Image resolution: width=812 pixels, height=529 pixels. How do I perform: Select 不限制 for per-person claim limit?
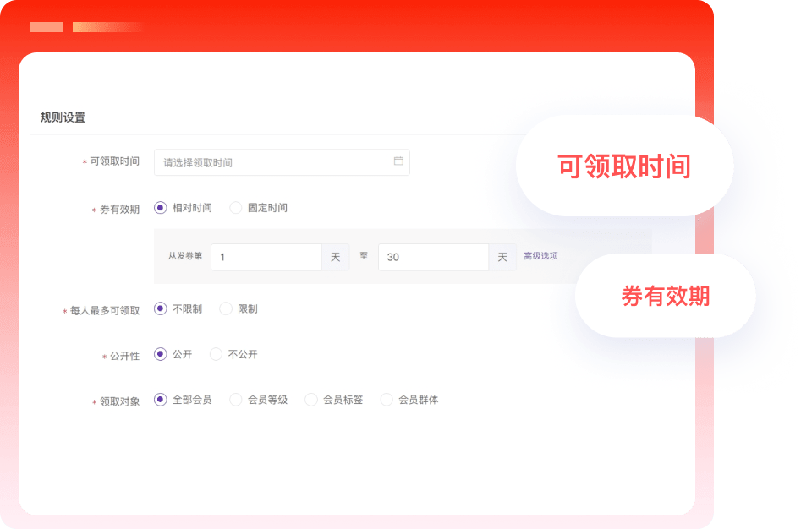point(161,309)
